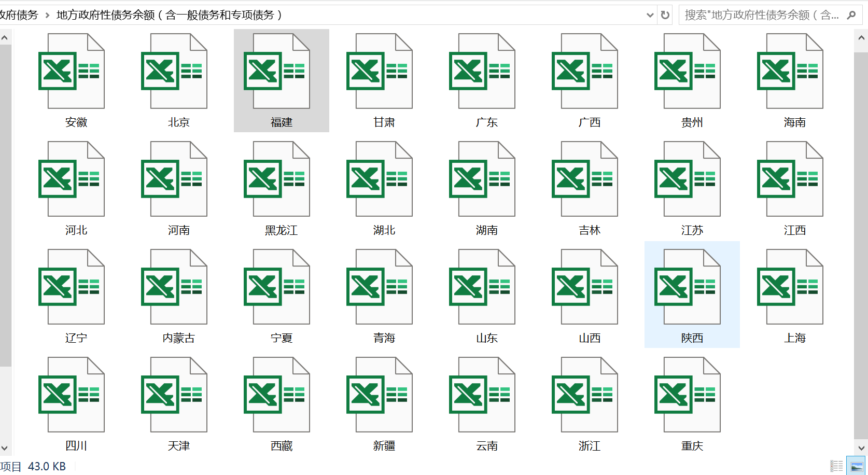Click the 上海 file name label
Image resolution: width=868 pixels, height=475 pixels.
pos(795,338)
